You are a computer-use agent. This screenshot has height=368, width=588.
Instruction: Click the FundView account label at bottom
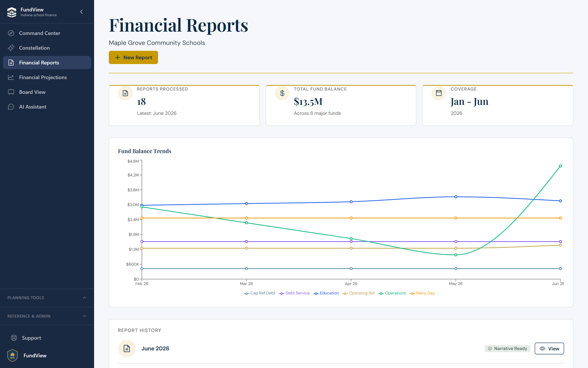pos(35,355)
